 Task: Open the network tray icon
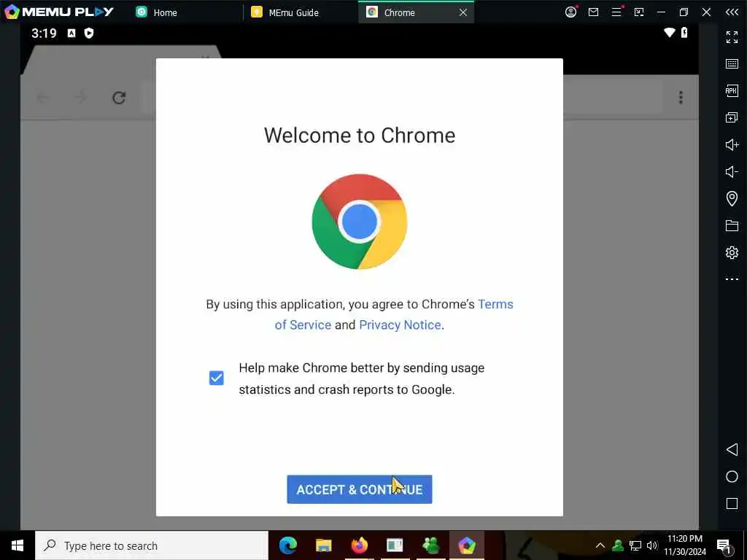(x=635, y=545)
